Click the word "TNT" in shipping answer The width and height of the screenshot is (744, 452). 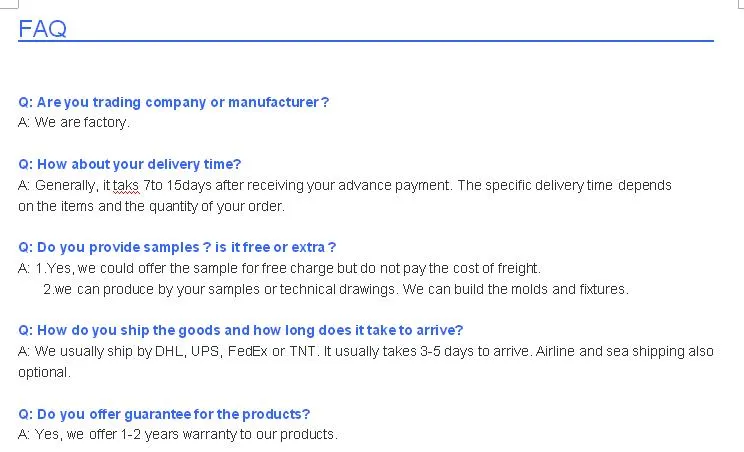302,351
